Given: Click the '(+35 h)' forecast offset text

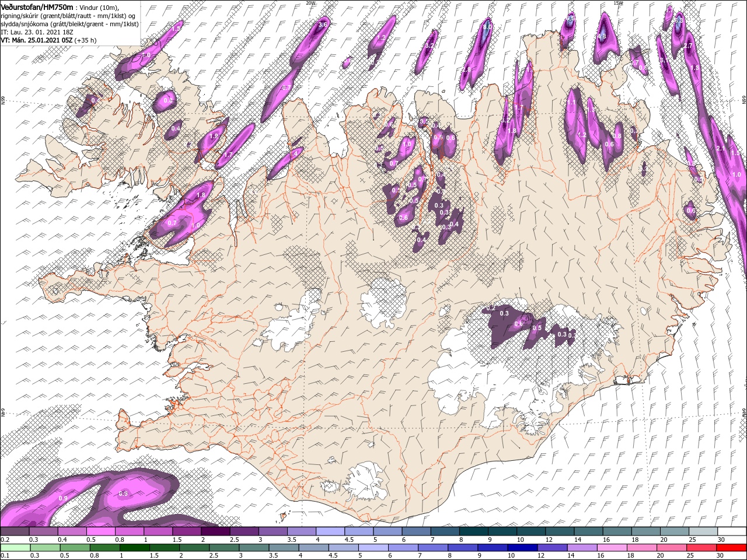Looking at the screenshot, I should click(x=85, y=40).
